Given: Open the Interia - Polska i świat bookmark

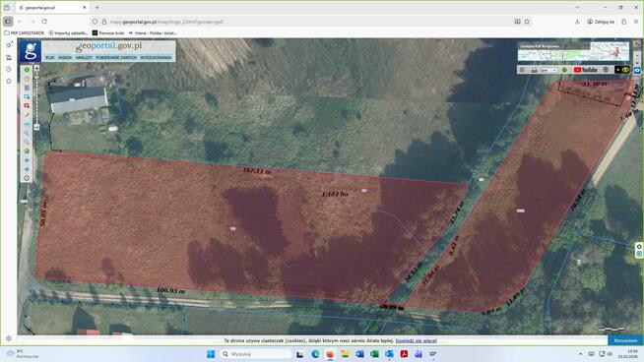Looking at the screenshot, I should (153, 32).
